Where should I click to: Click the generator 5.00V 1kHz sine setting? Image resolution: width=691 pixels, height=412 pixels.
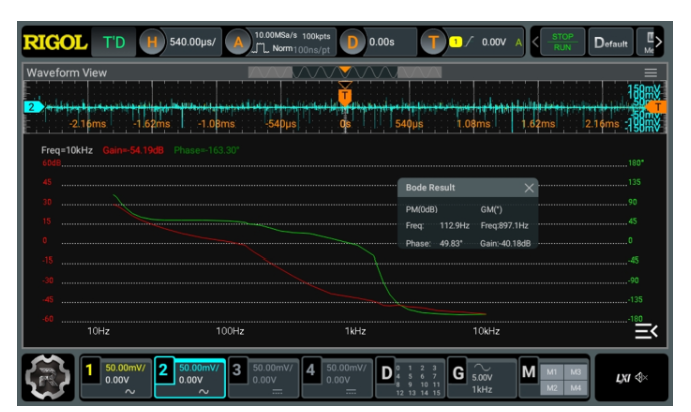point(482,379)
